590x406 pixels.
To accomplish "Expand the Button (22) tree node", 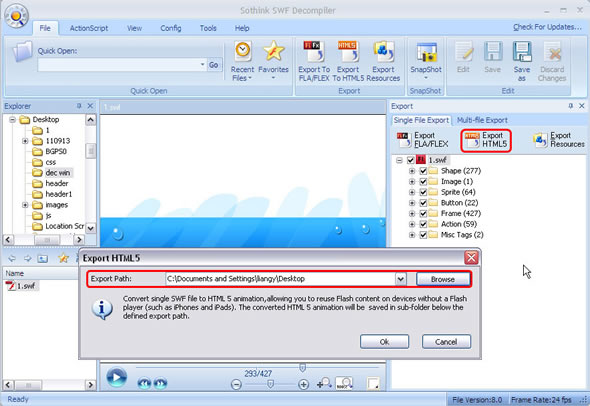I will [x=412, y=203].
